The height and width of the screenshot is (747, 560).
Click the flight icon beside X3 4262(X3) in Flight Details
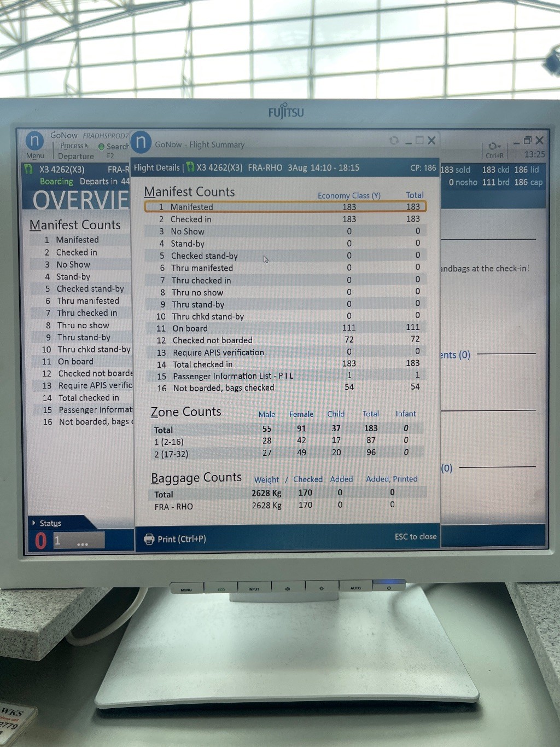(190, 167)
